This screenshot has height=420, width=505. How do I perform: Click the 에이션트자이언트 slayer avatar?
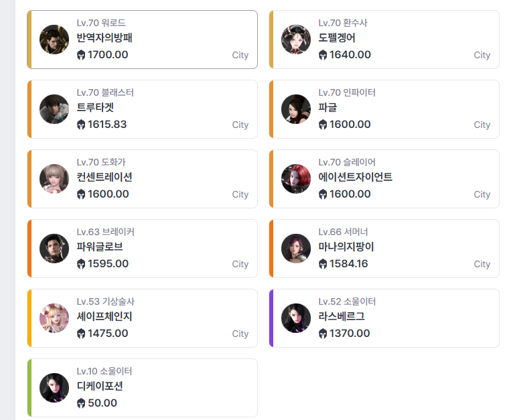(x=296, y=179)
